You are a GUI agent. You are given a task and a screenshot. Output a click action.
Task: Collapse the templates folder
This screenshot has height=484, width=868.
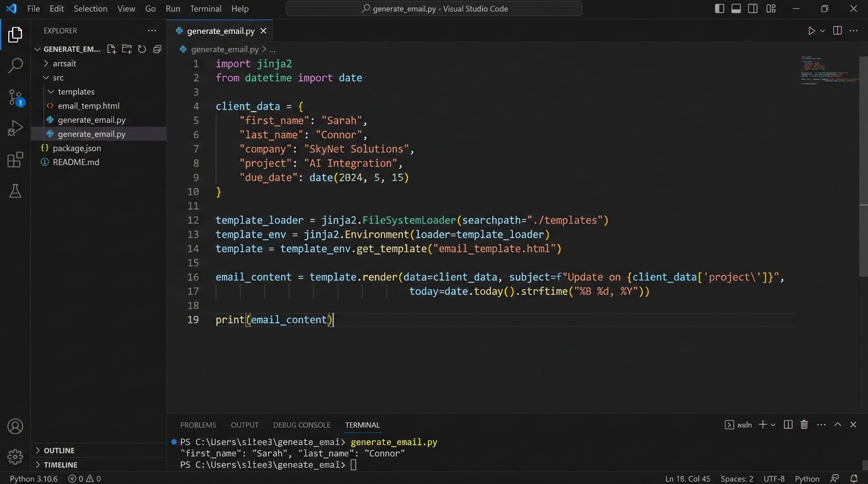point(76,92)
